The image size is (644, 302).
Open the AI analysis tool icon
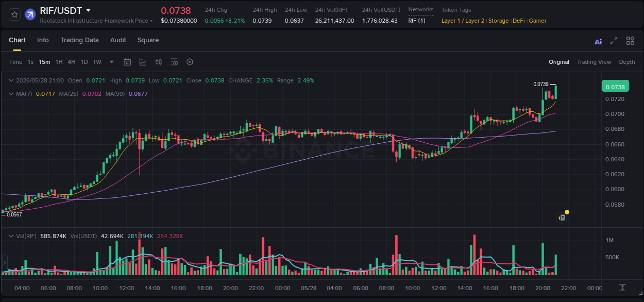coord(598,41)
